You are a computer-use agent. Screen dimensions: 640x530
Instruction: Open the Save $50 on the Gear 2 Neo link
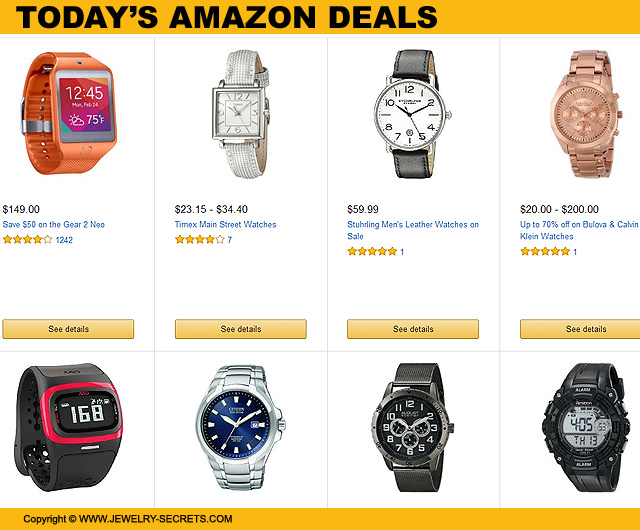53,225
